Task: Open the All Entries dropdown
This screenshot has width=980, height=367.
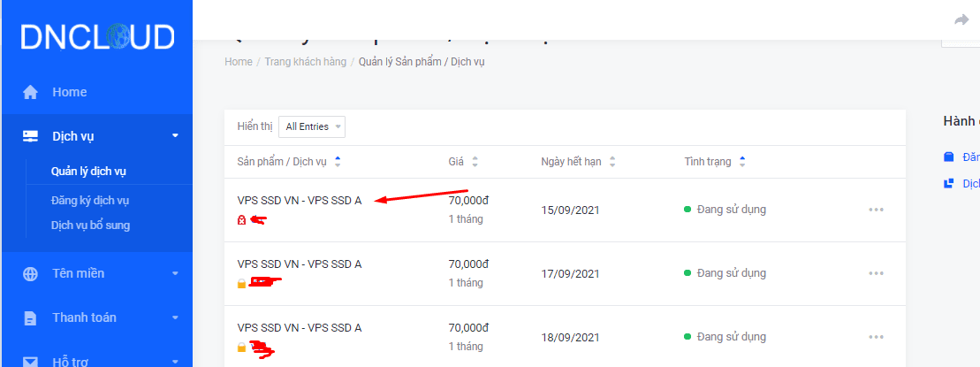Action: point(312,126)
